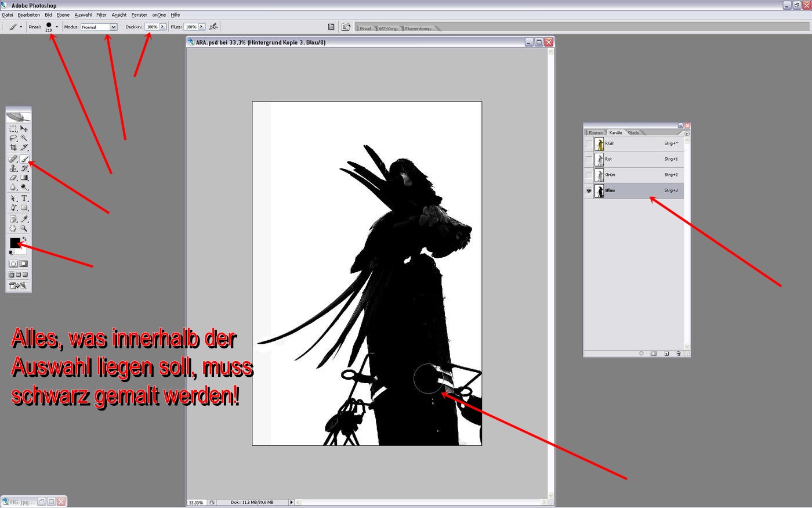Save selection as channel button

[654, 353]
